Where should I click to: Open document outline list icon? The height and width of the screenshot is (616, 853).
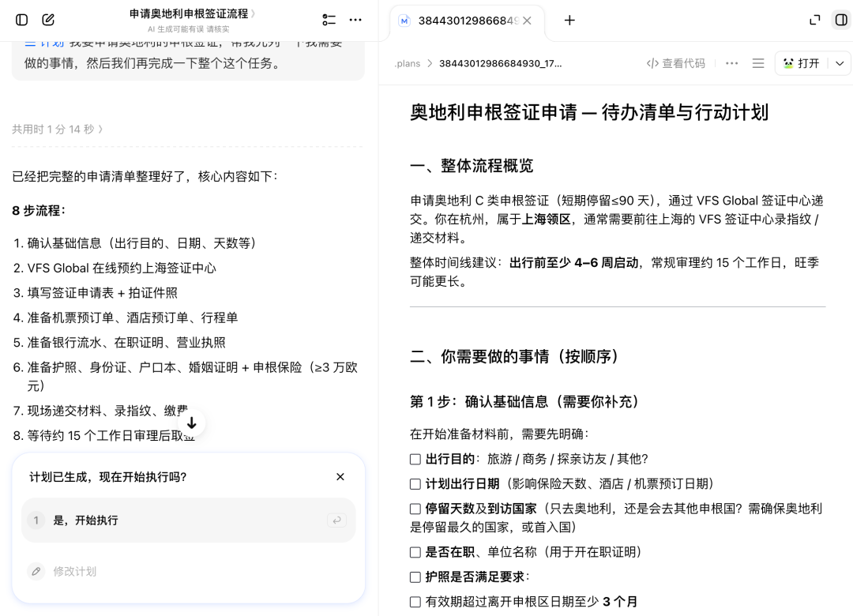(x=757, y=64)
